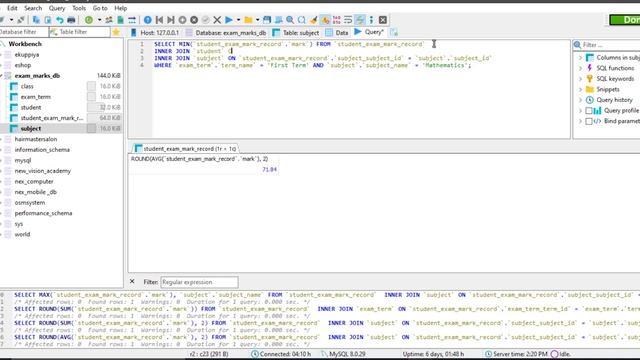
Task: Find text with the magnifier icon
Action: [290, 20]
